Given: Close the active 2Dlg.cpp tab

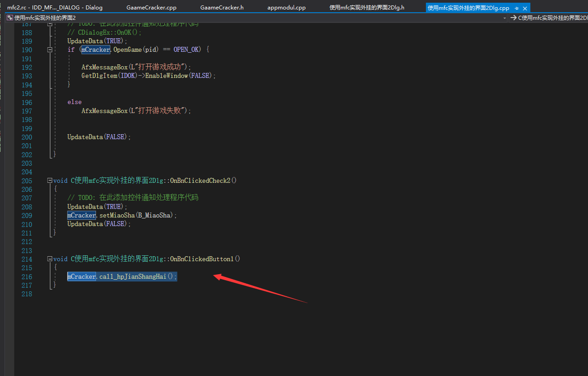Looking at the screenshot, I should [x=525, y=8].
